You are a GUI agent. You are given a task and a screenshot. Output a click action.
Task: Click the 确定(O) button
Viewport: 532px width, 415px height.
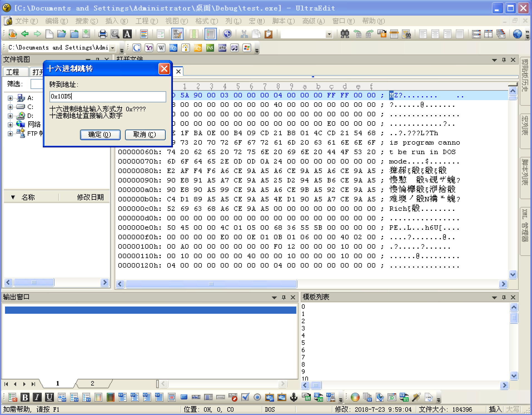coord(100,135)
